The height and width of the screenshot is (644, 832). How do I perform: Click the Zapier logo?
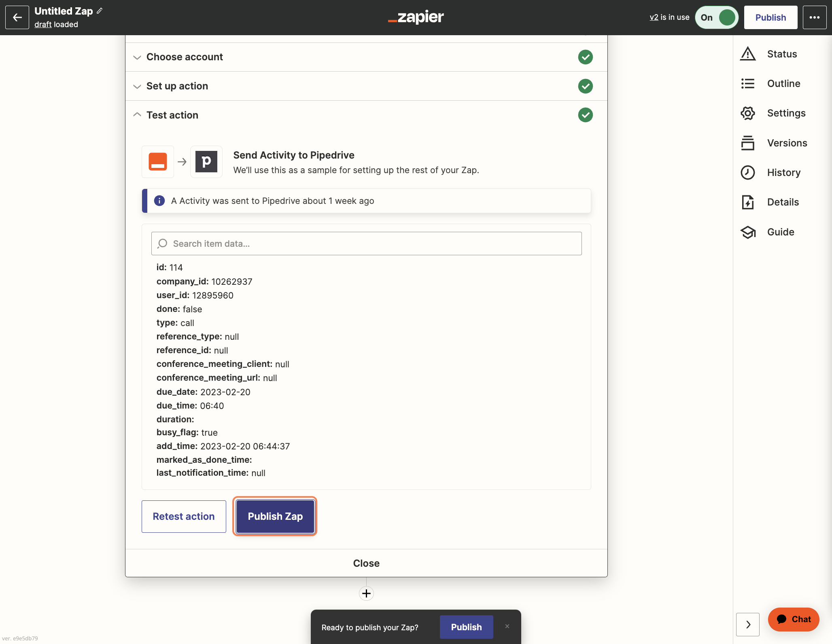coord(416,17)
